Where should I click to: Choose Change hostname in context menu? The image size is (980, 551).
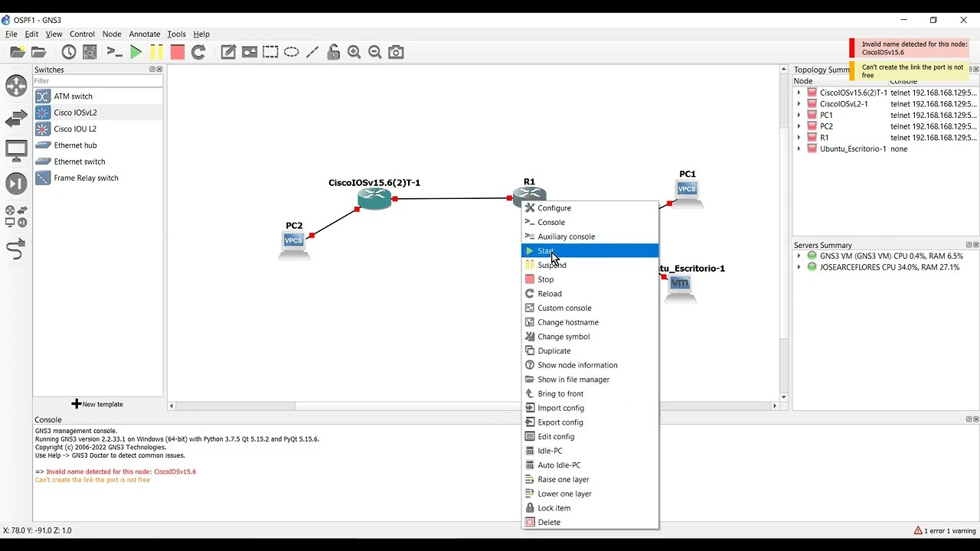click(x=590, y=322)
